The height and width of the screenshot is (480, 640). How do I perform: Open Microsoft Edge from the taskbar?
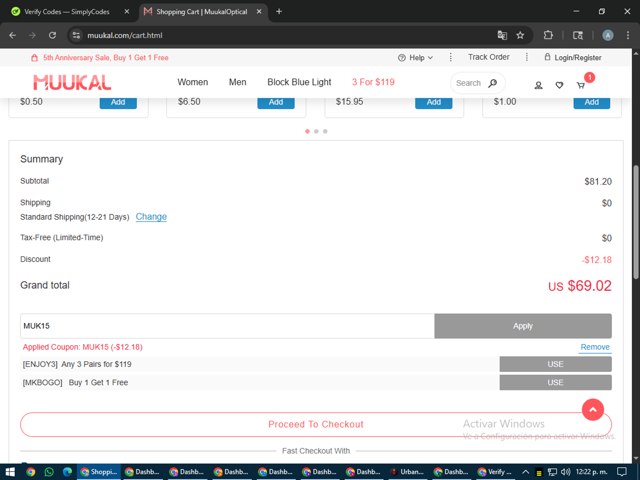click(67, 472)
